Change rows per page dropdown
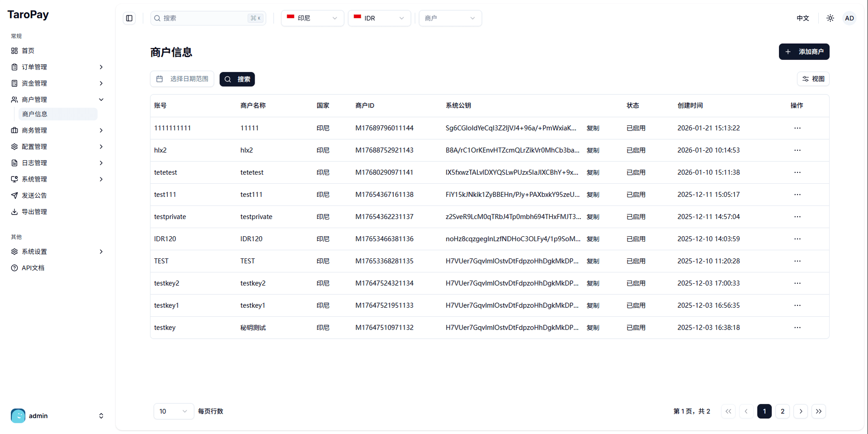The height and width of the screenshot is (434, 868). 174,411
